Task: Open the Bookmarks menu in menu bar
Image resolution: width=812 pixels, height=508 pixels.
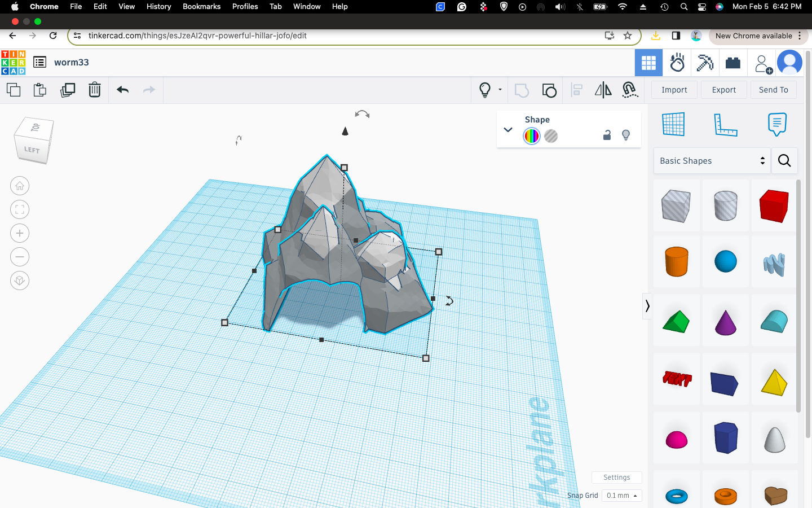Action: coord(201,6)
